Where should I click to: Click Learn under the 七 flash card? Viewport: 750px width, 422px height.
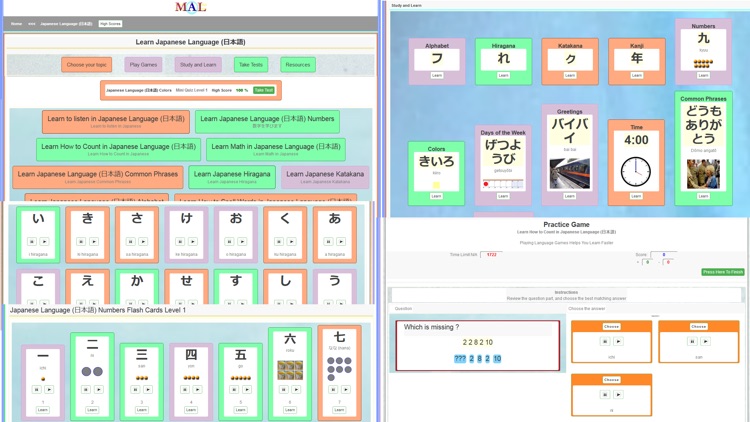(339, 410)
